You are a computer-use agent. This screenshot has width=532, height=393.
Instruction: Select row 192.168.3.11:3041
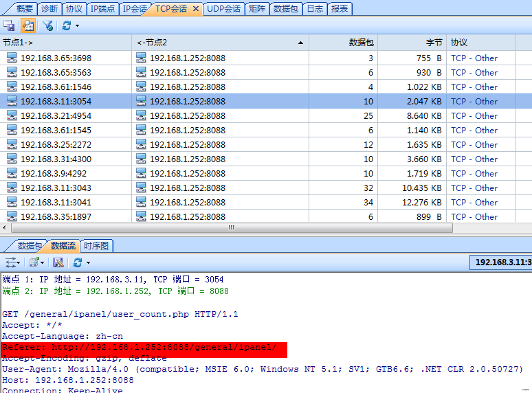[x=266, y=202]
